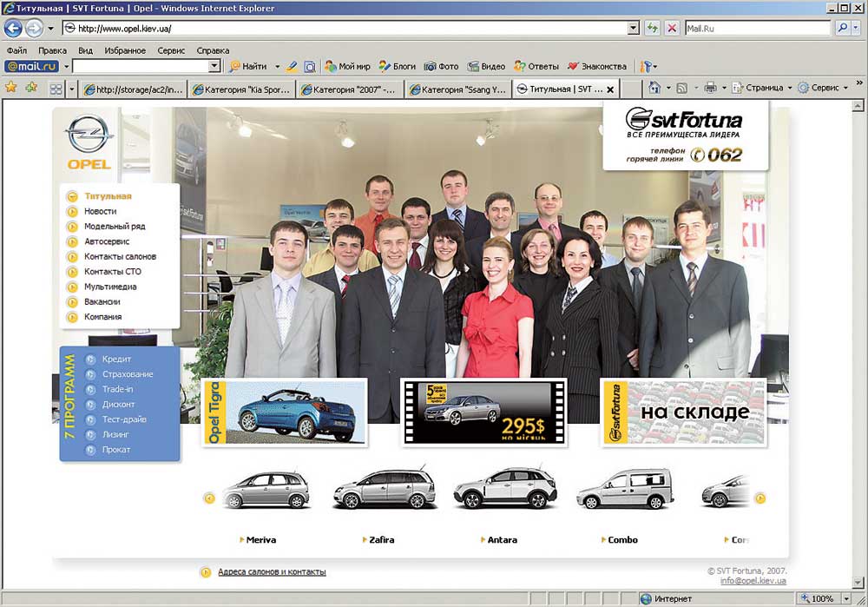The height and width of the screenshot is (607, 868).
Task: Expand the address bar URL dropdown
Action: [633, 28]
